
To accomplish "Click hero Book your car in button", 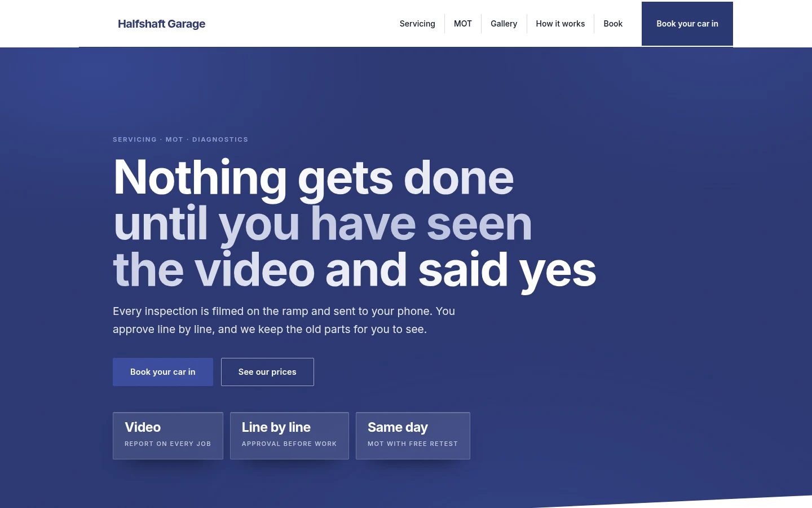I will click(x=163, y=372).
